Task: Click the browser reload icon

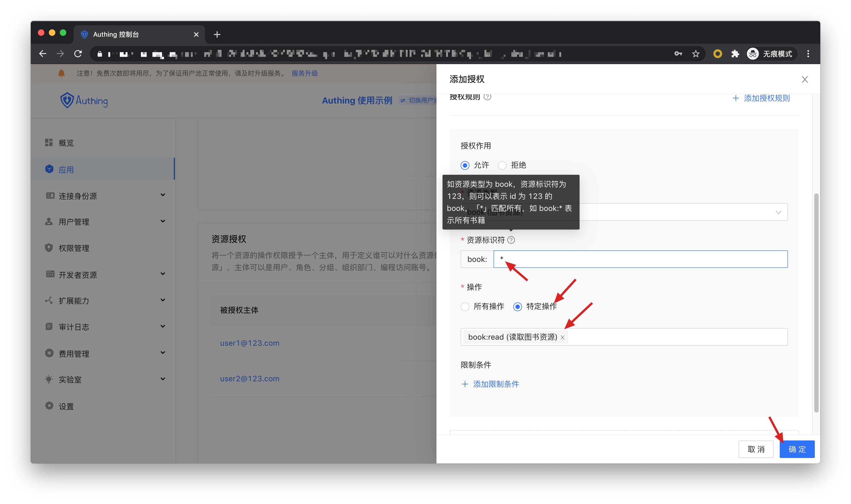Action: pos(78,54)
